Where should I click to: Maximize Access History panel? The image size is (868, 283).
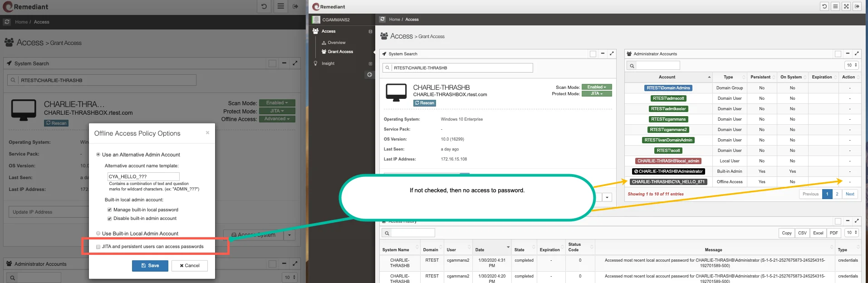(857, 221)
